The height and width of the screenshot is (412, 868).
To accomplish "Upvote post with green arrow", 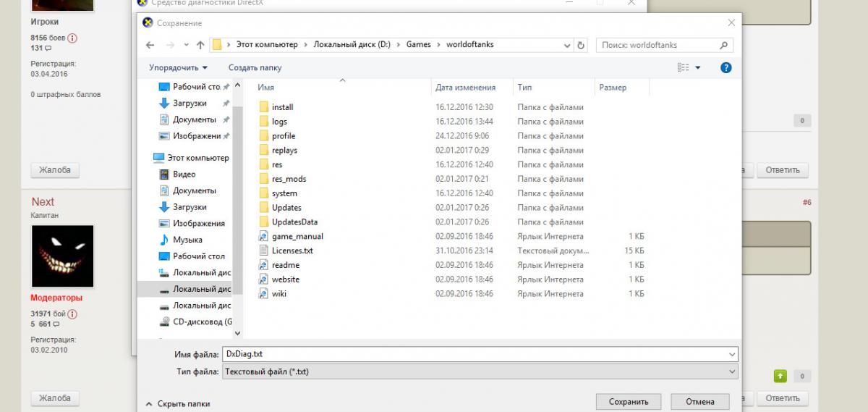I will click(x=780, y=376).
